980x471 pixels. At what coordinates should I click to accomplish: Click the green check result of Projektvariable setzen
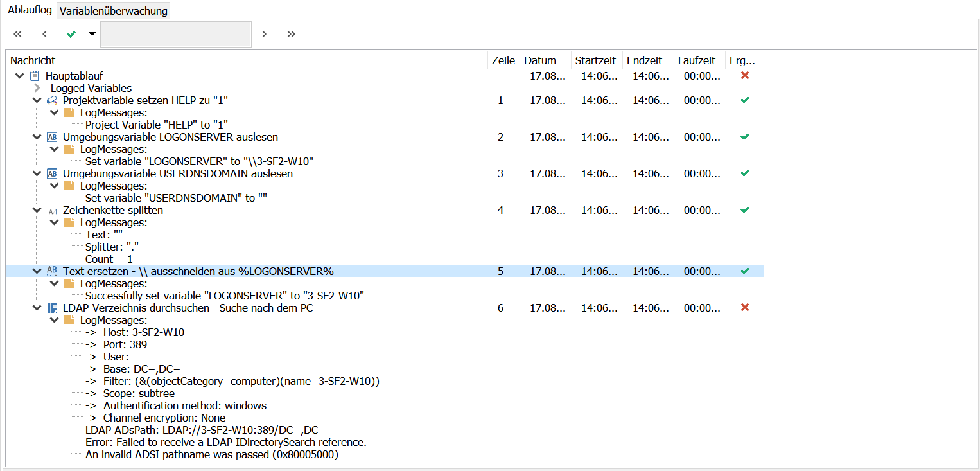click(744, 100)
